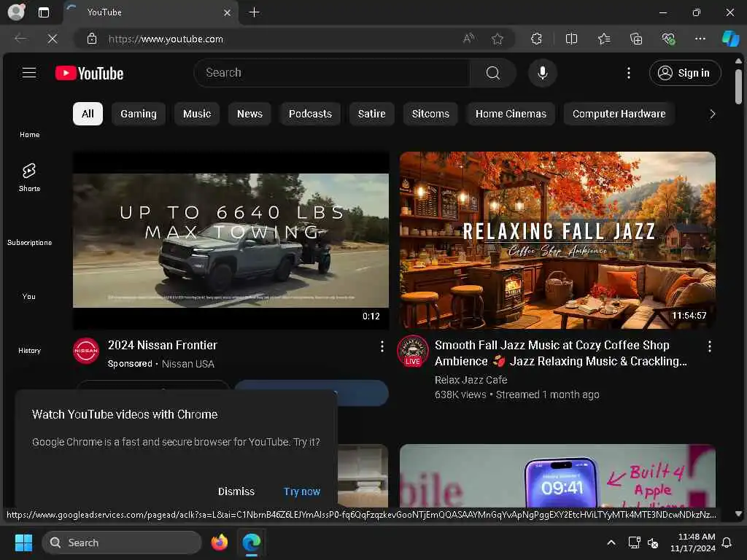The width and height of the screenshot is (747, 560).
Task: Open Relax Jazz Cafe LIVE avatar
Action: (x=413, y=351)
